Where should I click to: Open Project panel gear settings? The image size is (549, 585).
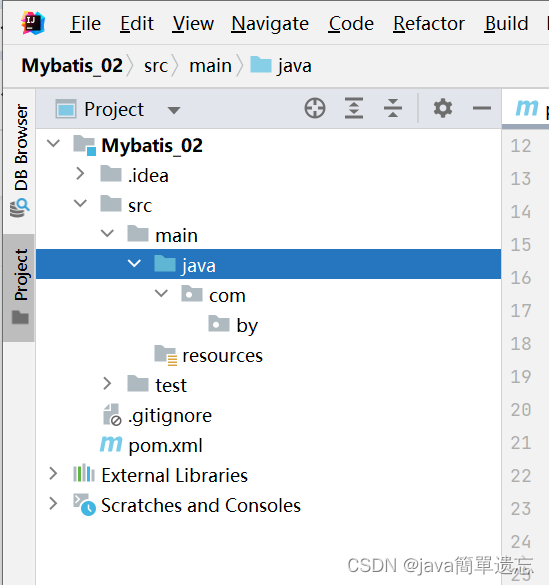pos(443,108)
